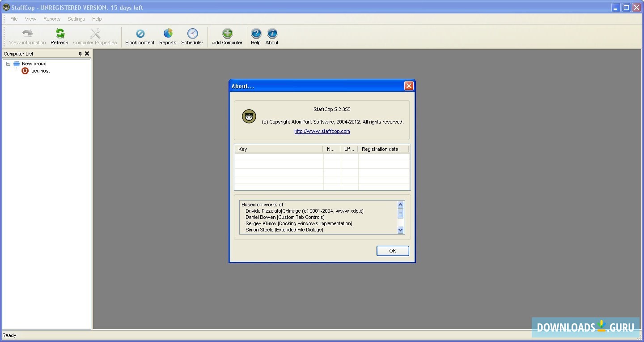This screenshot has width=644, height=342.
Task: Click the Davide Pizzolato credit line
Action: click(x=305, y=211)
